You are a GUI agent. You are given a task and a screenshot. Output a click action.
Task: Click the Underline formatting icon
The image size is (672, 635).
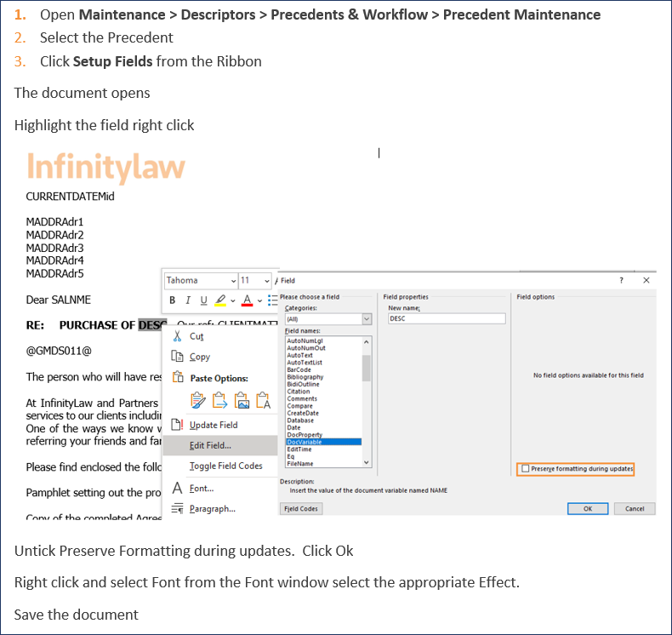[x=202, y=300]
